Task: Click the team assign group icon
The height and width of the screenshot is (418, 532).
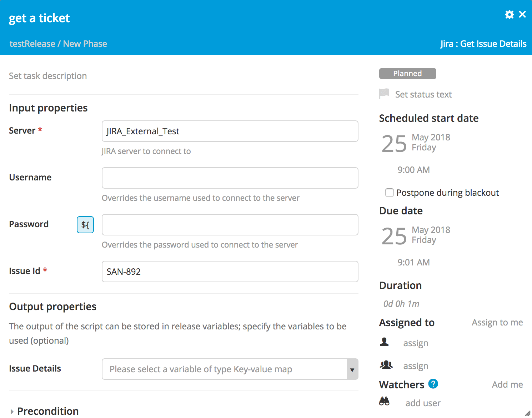Action: (386, 365)
